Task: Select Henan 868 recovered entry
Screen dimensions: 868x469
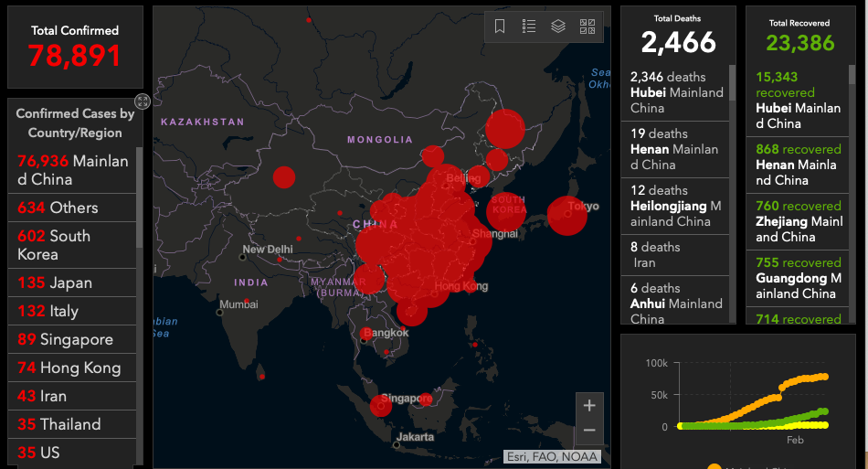Action: [796, 165]
